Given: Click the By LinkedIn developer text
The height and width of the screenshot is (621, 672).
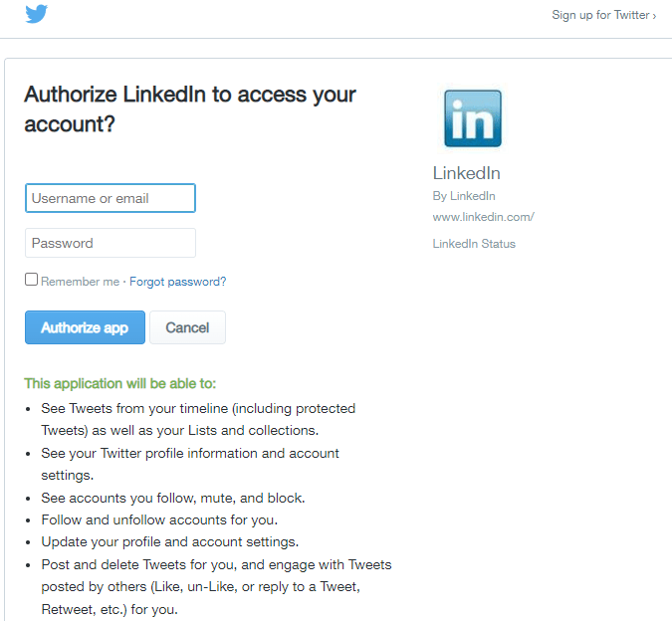Looking at the screenshot, I should point(464,196).
